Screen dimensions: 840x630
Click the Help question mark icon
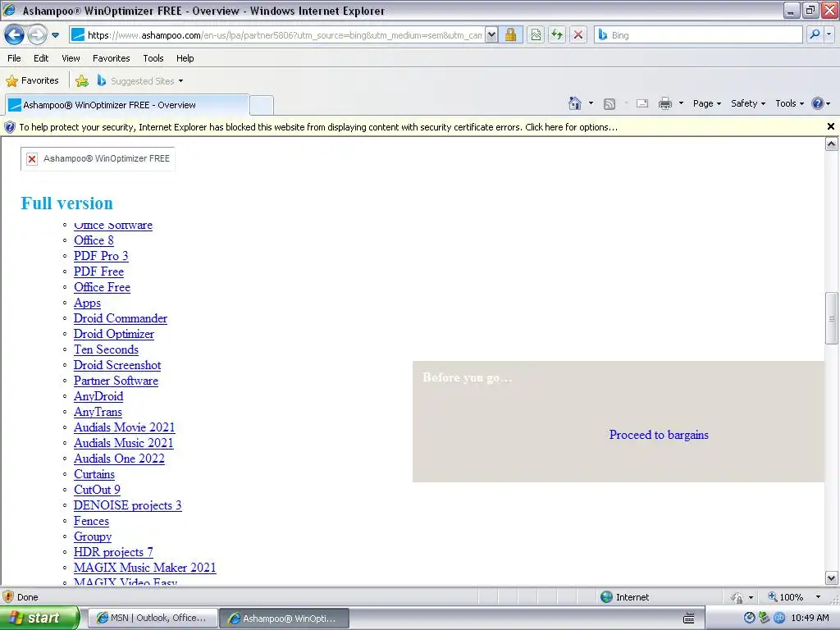coord(818,103)
